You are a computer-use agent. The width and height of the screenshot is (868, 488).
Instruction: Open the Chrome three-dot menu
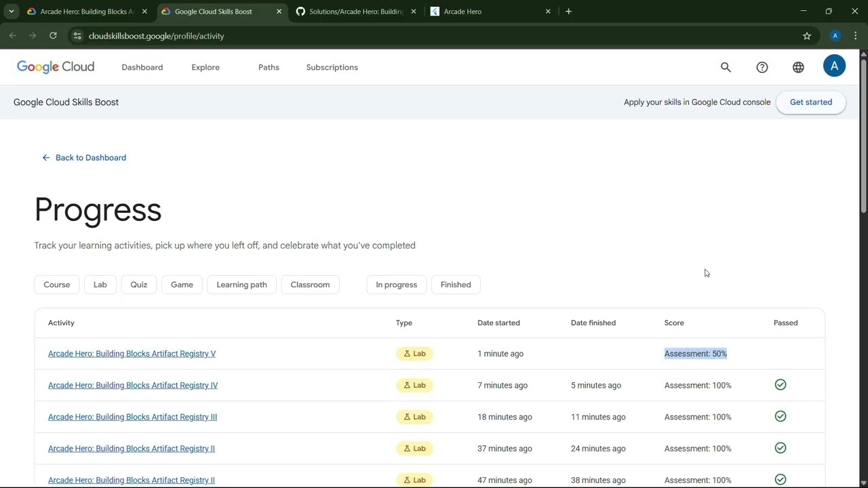[856, 36]
